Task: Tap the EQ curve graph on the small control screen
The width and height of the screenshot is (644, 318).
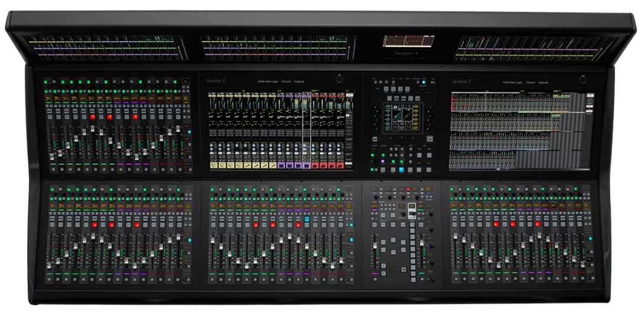Action: pos(401,118)
